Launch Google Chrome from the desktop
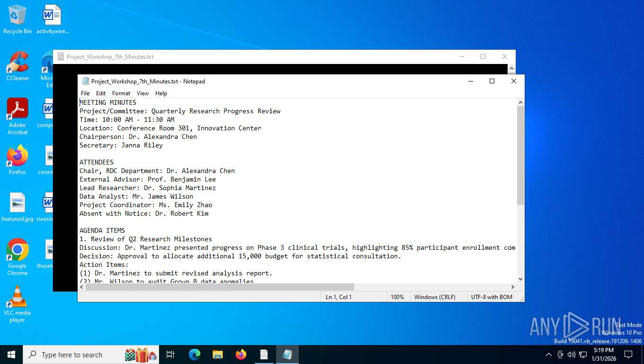The image size is (644, 364). [x=18, y=257]
